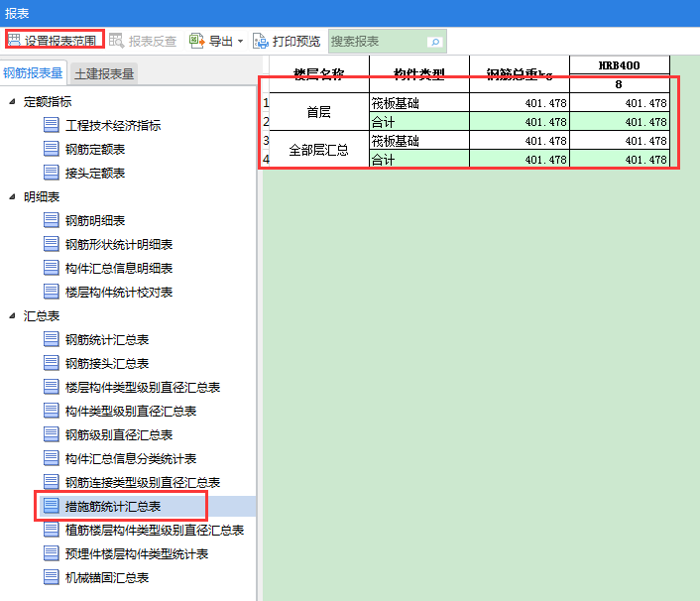Click the icon beside 工程技术经济指标

pos(52,125)
